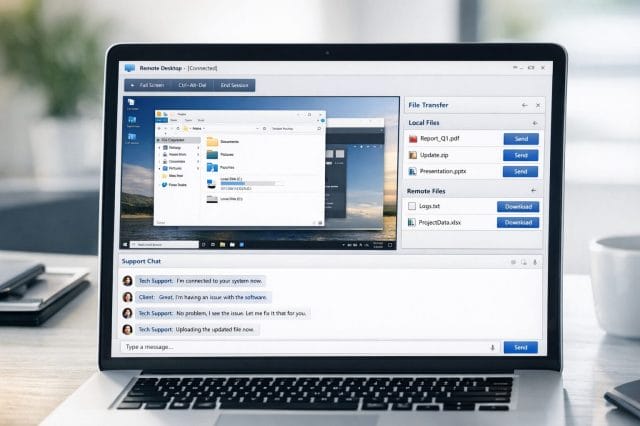This screenshot has width=640, height=426.
Task: Tick the Logs.txt checkbox
Action: pyautogui.click(x=412, y=206)
